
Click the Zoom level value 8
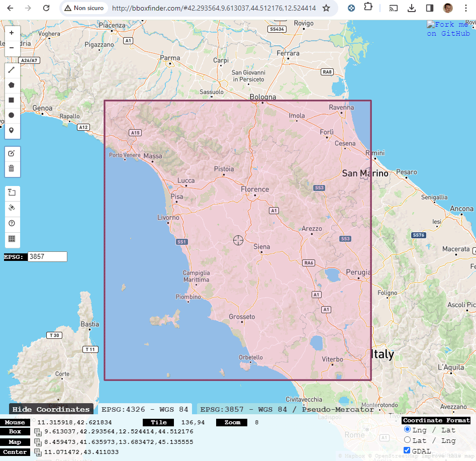(256, 422)
